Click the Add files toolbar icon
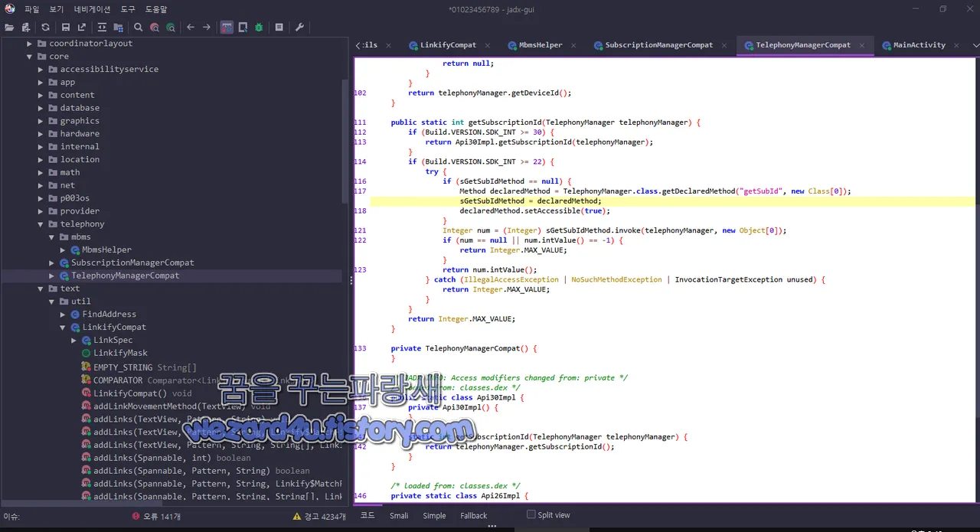The width and height of the screenshot is (980, 532). click(25, 27)
